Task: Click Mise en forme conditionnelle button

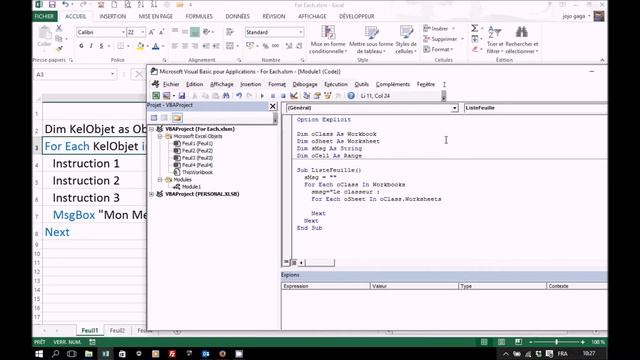Action: 328,40
